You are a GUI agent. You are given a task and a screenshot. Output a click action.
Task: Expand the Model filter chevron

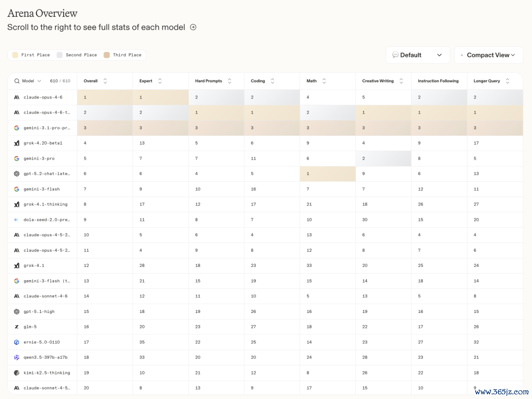click(x=40, y=81)
